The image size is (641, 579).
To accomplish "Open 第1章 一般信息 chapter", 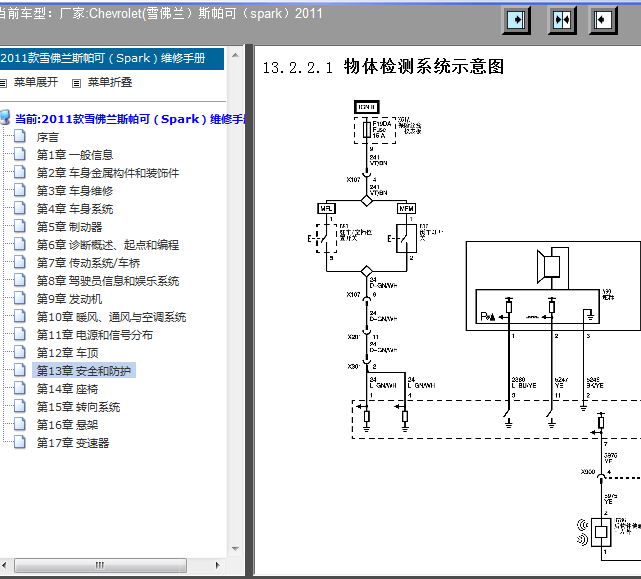I will pyautogui.click(x=75, y=155).
